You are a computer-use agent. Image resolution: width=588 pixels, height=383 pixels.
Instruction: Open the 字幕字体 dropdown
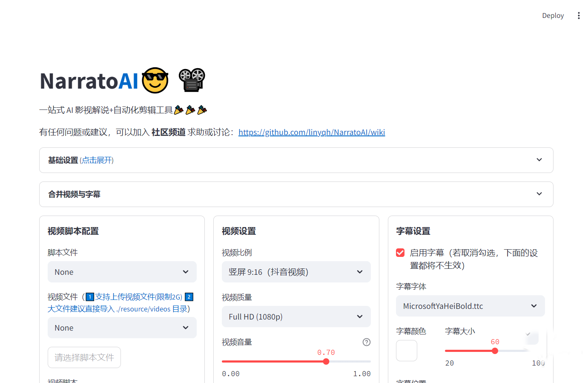click(x=470, y=306)
